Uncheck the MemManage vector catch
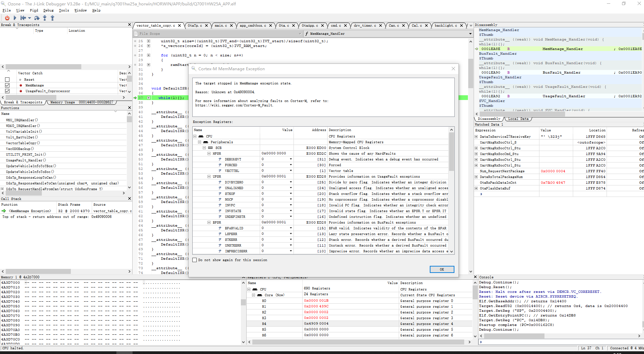 (x=7, y=85)
